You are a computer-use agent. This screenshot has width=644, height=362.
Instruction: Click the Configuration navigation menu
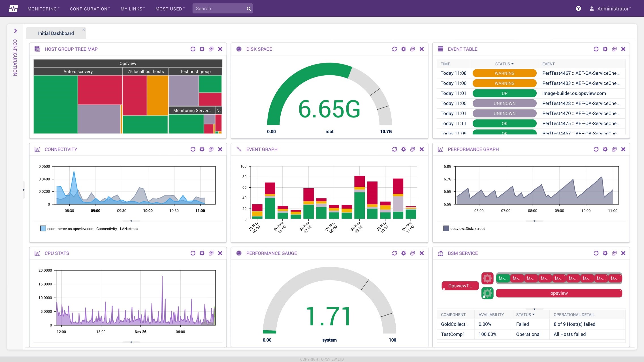click(89, 8)
